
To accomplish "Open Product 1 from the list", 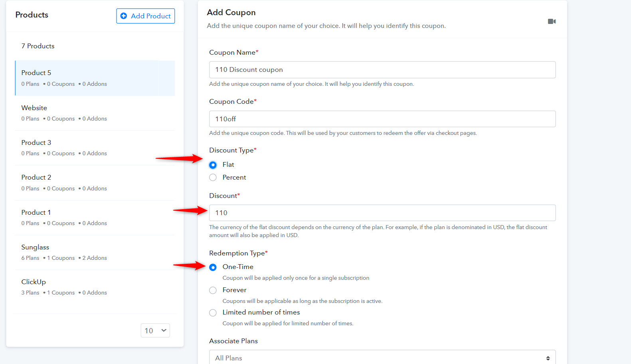I will pos(95,218).
